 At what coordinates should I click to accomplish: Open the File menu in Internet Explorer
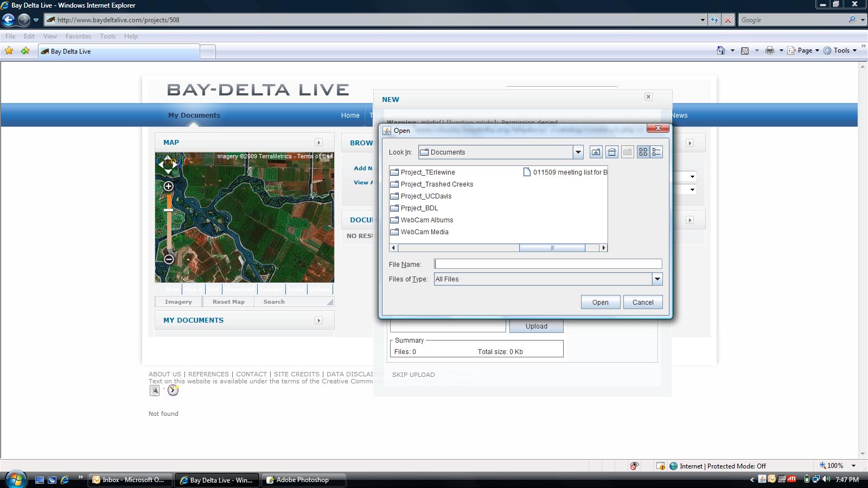(10, 36)
